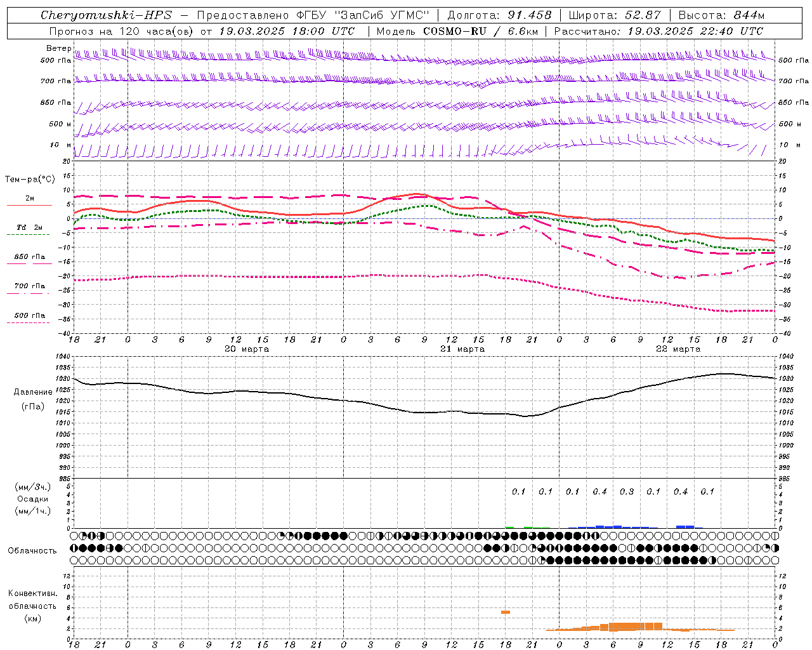The image size is (812, 650).
Task: Click the (мм/1ч.) precipitation unit label
Action: point(33,511)
